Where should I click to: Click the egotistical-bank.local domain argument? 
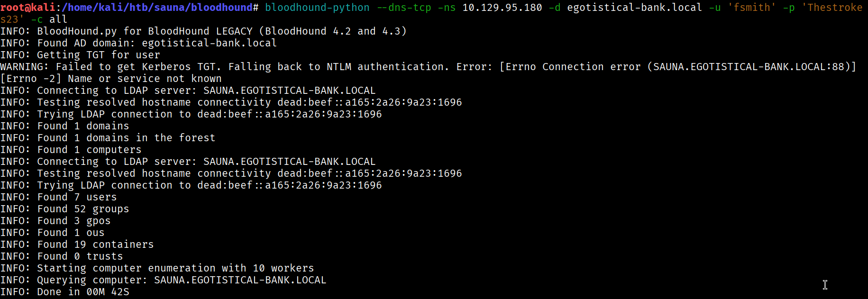pos(634,8)
